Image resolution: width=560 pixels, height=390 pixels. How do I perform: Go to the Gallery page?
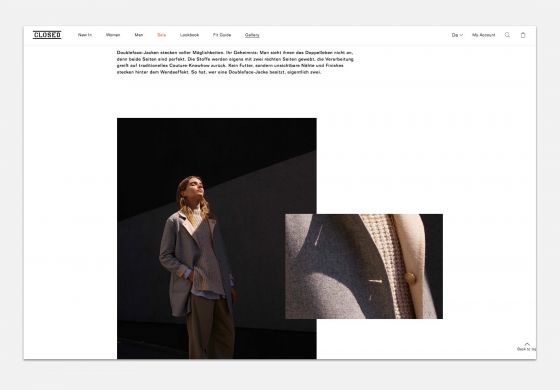(252, 35)
